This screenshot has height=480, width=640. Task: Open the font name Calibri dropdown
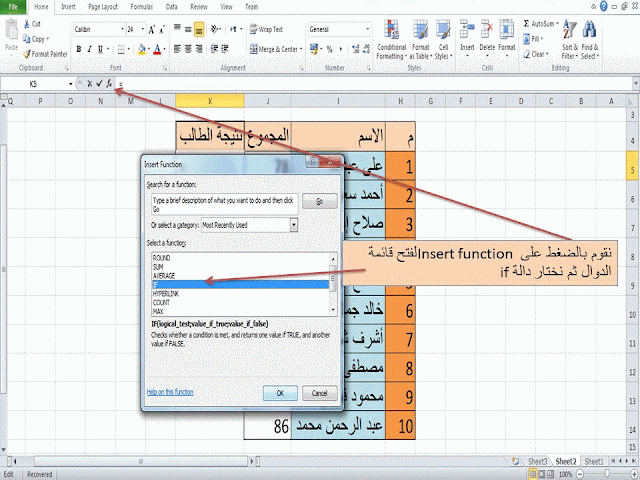point(122,29)
